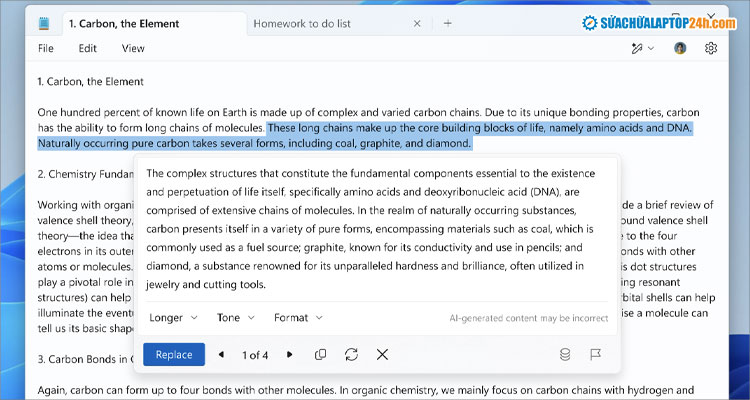Dismiss the rewrite popup with X icon
Screen dimensions: 750x400
tap(382, 354)
